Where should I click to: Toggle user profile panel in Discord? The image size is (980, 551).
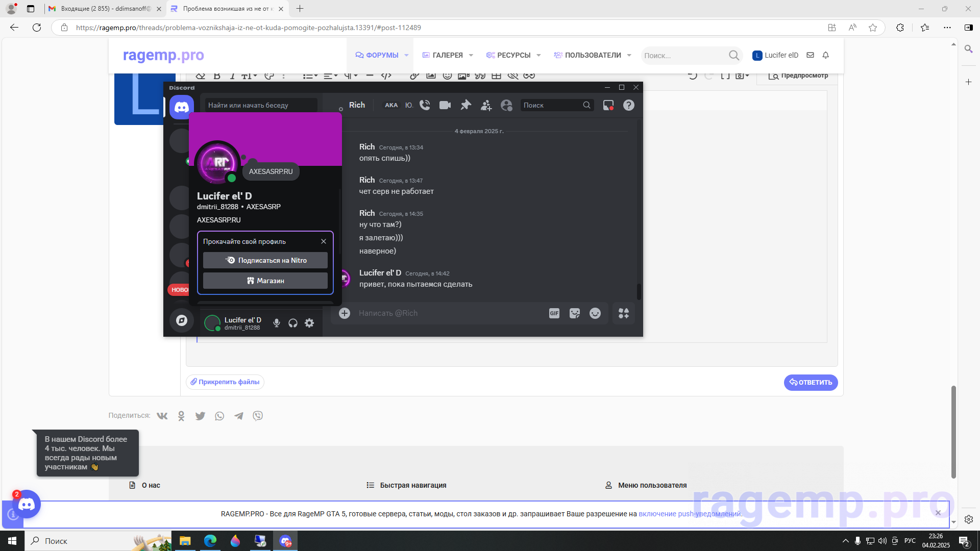pyautogui.click(x=506, y=105)
